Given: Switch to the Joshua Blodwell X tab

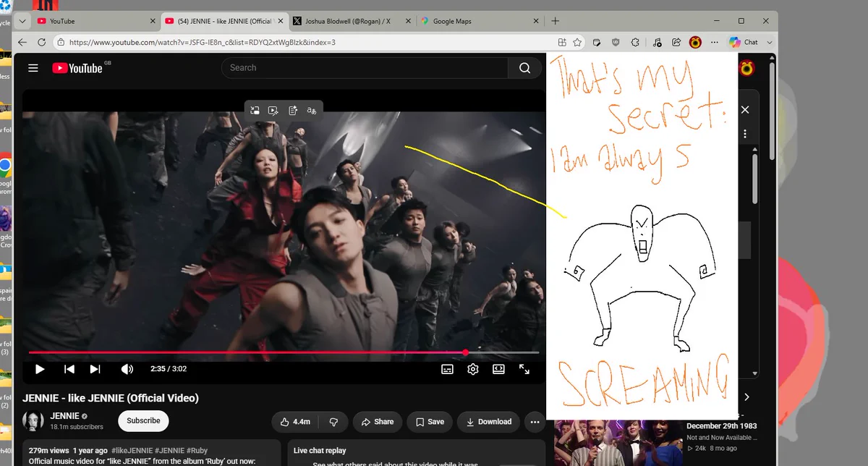Looking at the screenshot, I should pyautogui.click(x=351, y=21).
